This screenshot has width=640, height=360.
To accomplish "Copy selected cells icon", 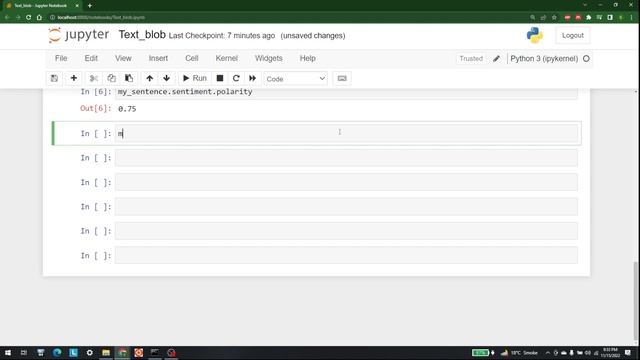I will coord(111,78).
